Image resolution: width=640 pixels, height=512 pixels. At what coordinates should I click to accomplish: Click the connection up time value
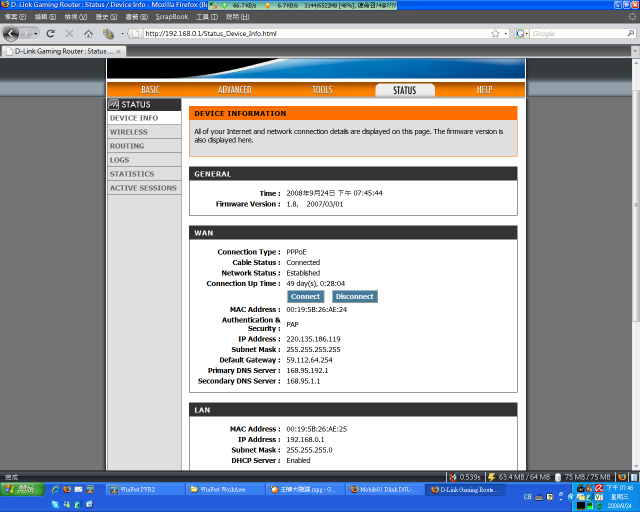click(x=316, y=283)
